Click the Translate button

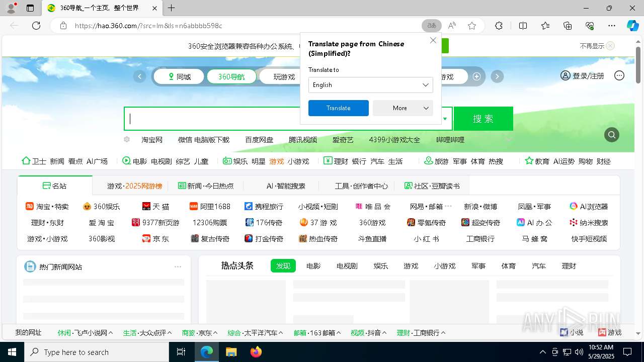point(338,108)
